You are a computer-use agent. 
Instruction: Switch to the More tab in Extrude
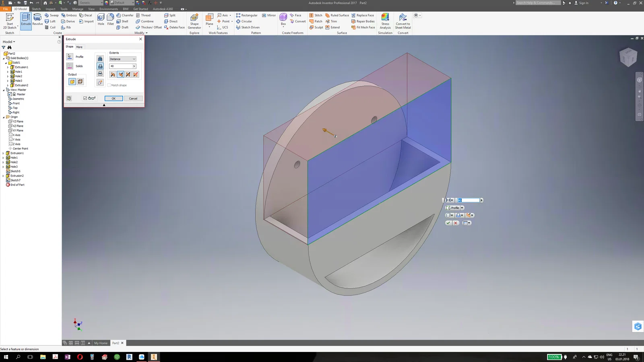[79, 47]
